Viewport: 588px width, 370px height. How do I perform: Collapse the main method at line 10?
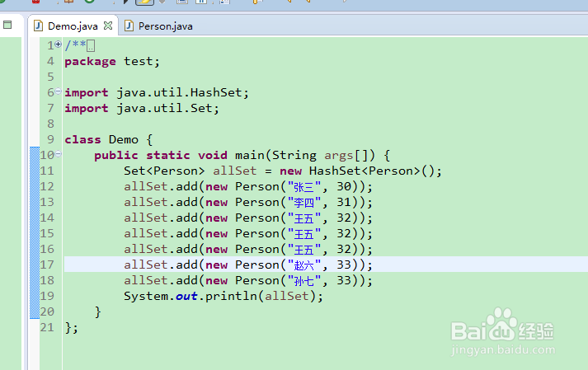pos(58,154)
